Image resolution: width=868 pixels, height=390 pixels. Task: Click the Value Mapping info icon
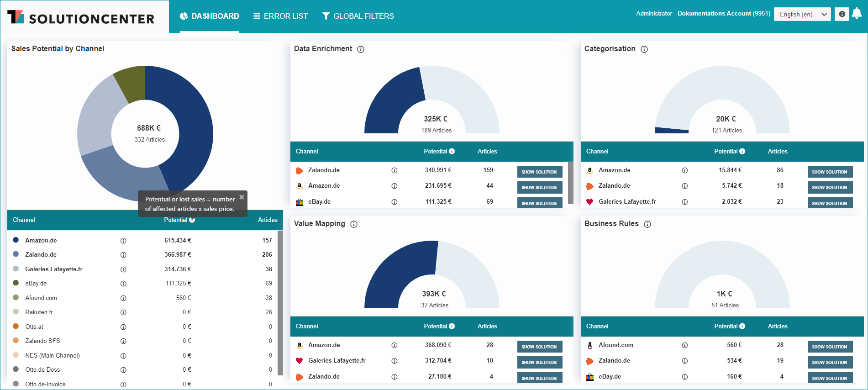354,224
